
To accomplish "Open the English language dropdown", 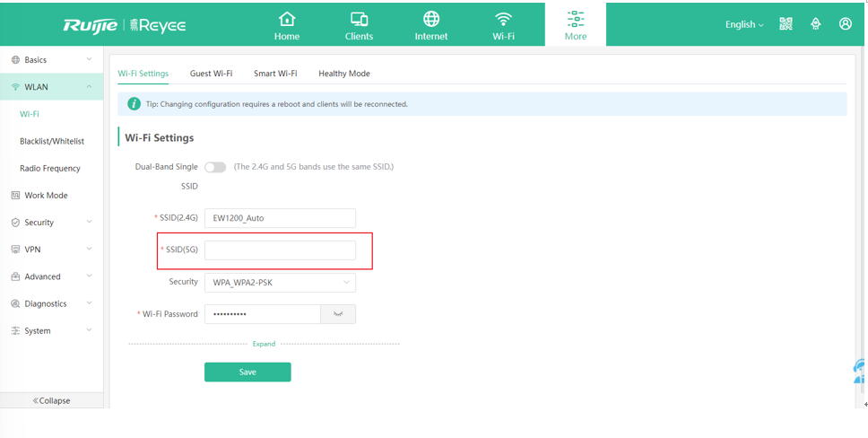I will 744,25.
